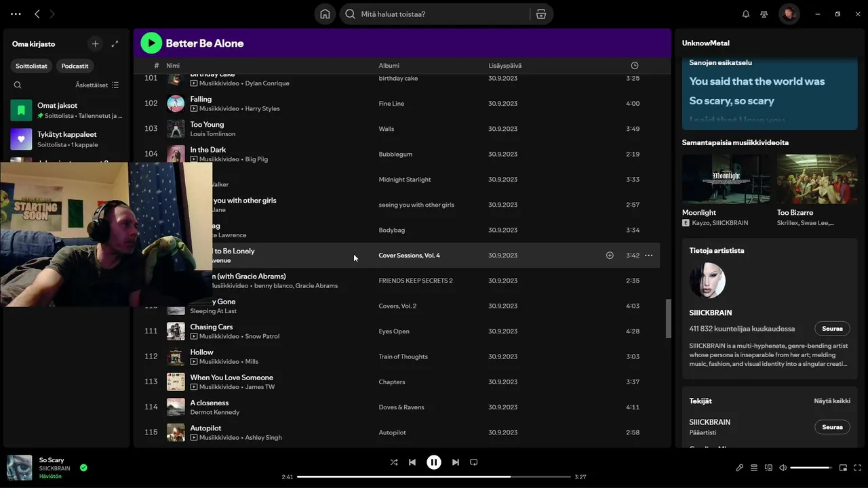868x488 pixels.
Task: Sort by Albumi column header
Action: click(x=389, y=66)
